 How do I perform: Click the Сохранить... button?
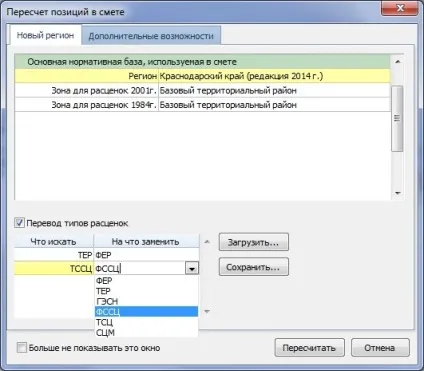coord(253,267)
